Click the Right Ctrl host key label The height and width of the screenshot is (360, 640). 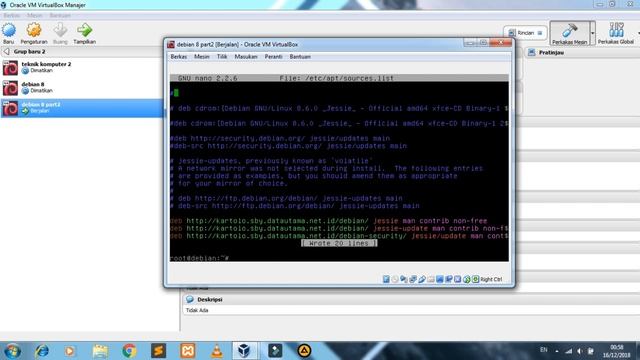click(491, 280)
